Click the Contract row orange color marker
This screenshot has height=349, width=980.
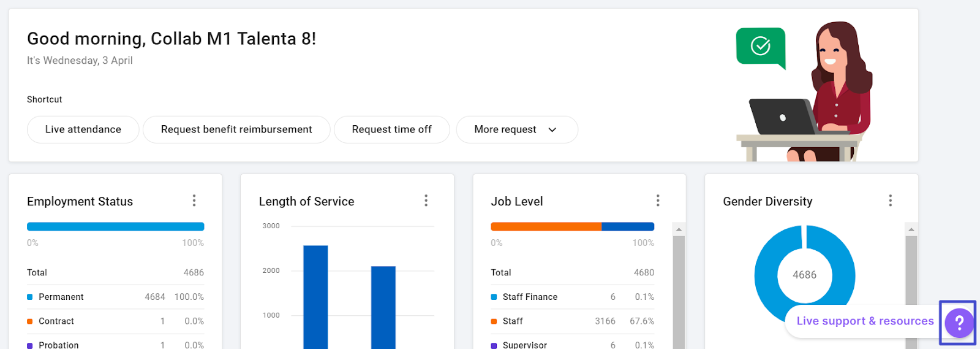(30, 321)
